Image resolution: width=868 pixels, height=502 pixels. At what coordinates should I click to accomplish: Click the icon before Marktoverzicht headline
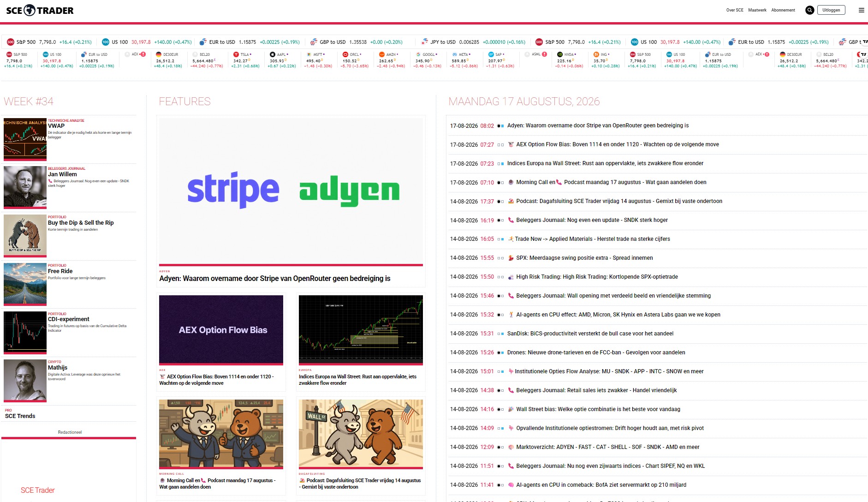coord(511,447)
